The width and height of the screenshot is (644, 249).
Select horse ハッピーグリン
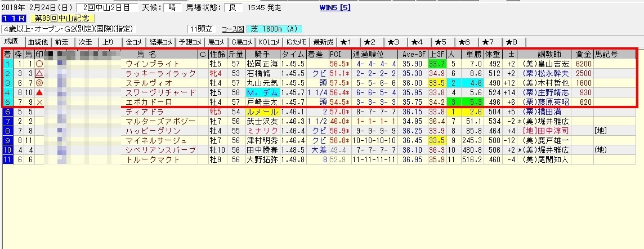click(153, 131)
